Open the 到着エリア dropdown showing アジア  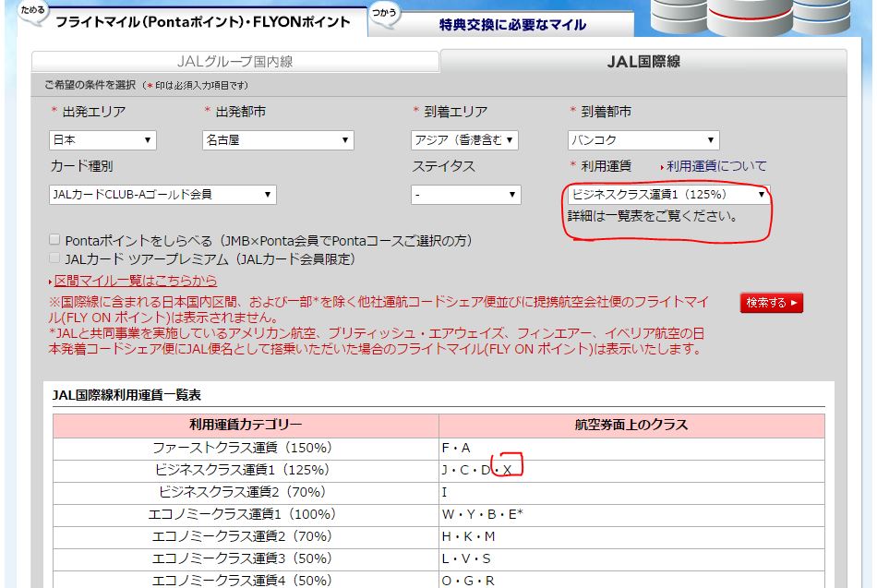[x=464, y=140]
